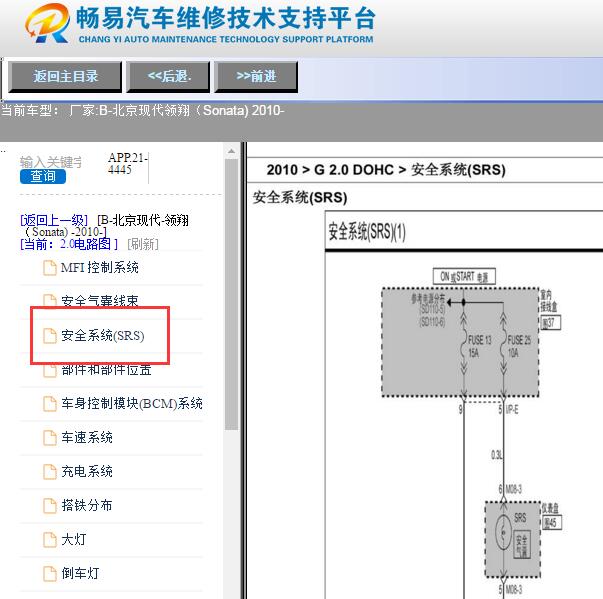603x599 pixels.
Task: Open the 安全气囊线束 entry
Action: 100,301
